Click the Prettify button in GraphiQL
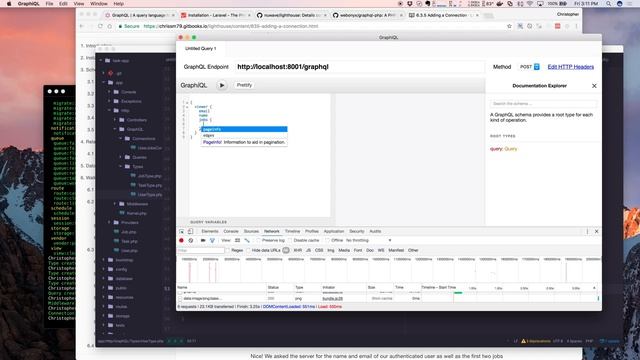Image resolution: width=640 pixels, height=360 pixels. tap(244, 85)
